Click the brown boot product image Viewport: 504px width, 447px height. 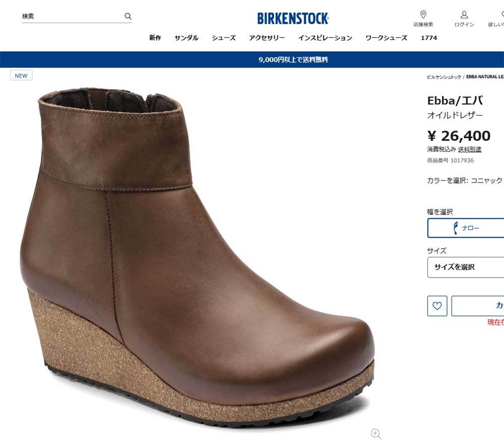(197, 252)
